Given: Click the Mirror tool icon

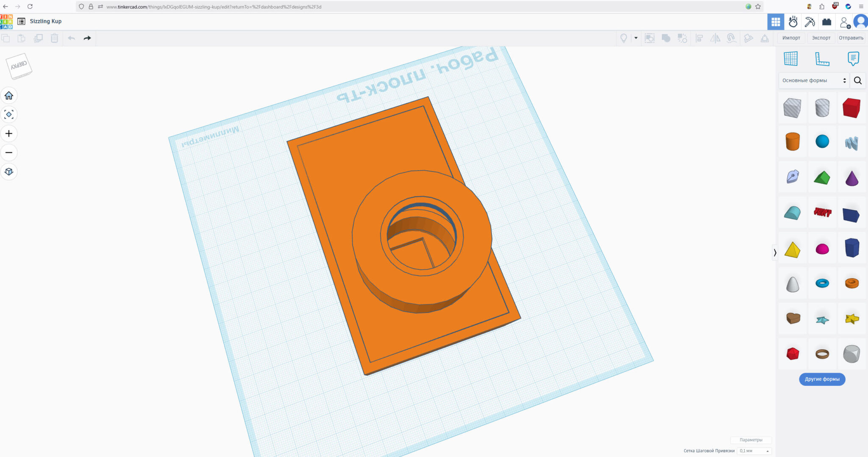Looking at the screenshot, I should tap(715, 38).
